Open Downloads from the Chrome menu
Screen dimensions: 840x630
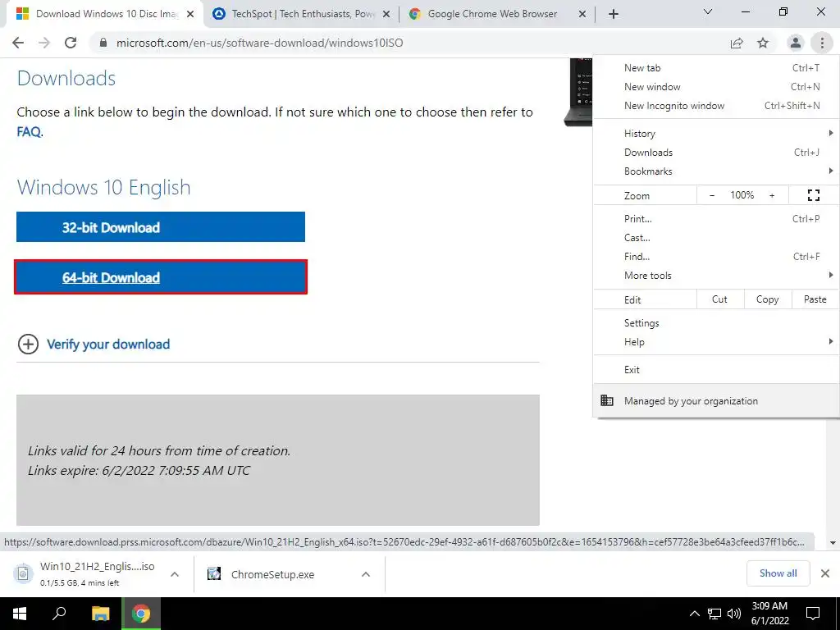click(715, 152)
